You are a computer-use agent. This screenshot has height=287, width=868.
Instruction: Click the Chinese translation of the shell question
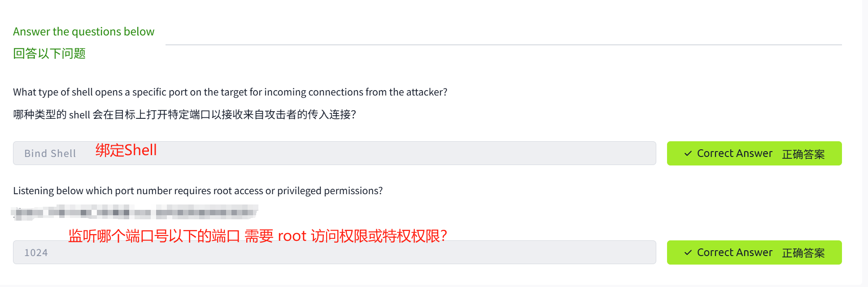(x=184, y=114)
